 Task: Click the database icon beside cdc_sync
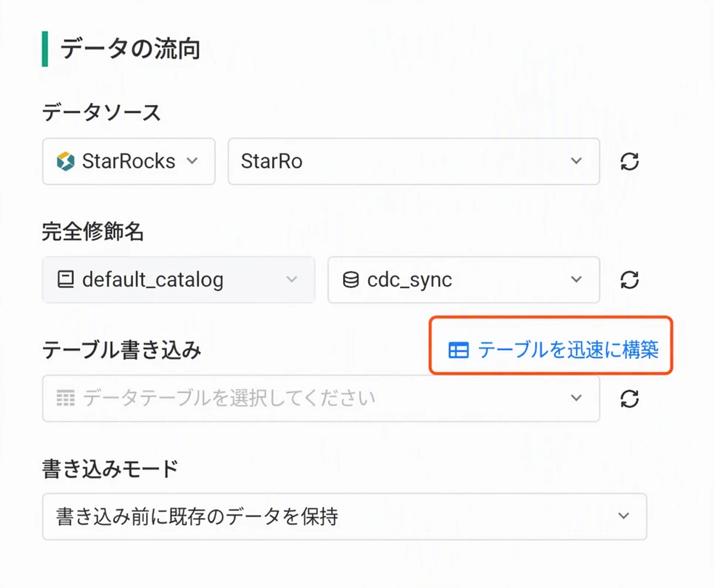[350, 280]
